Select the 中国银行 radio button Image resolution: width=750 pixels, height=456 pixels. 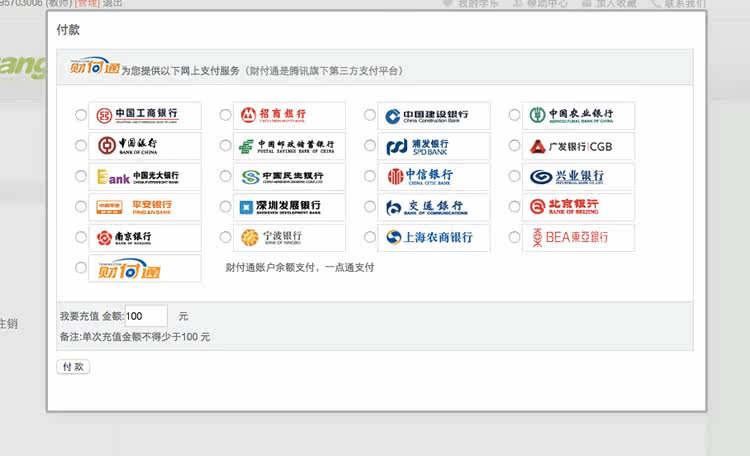(x=81, y=145)
